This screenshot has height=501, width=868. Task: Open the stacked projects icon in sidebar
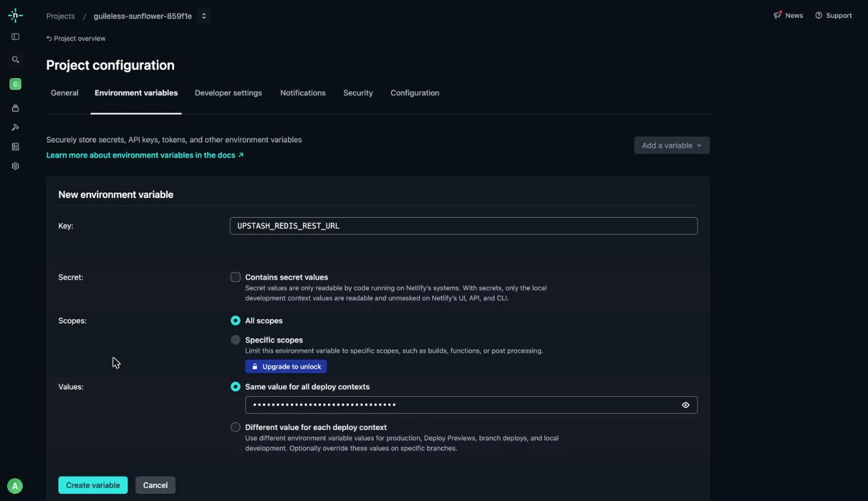[15, 108]
